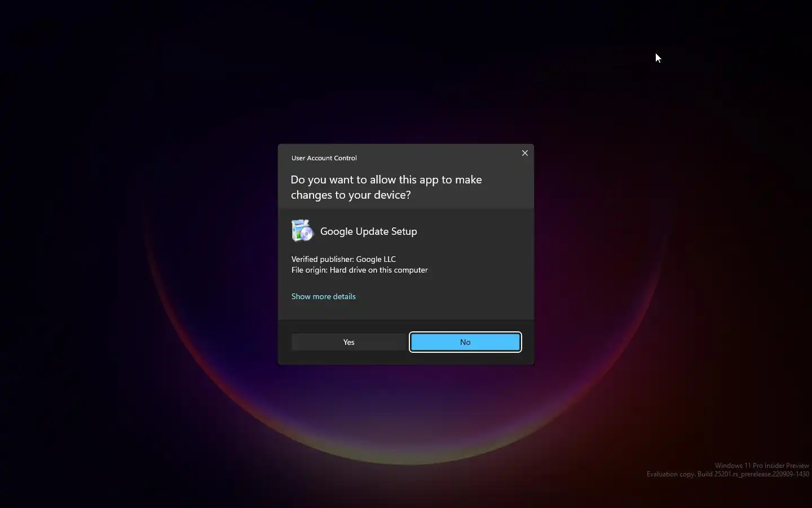This screenshot has width=812, height=508.
Task: Click the Google Update Setup installer icon
Action: tap(302, 231)
